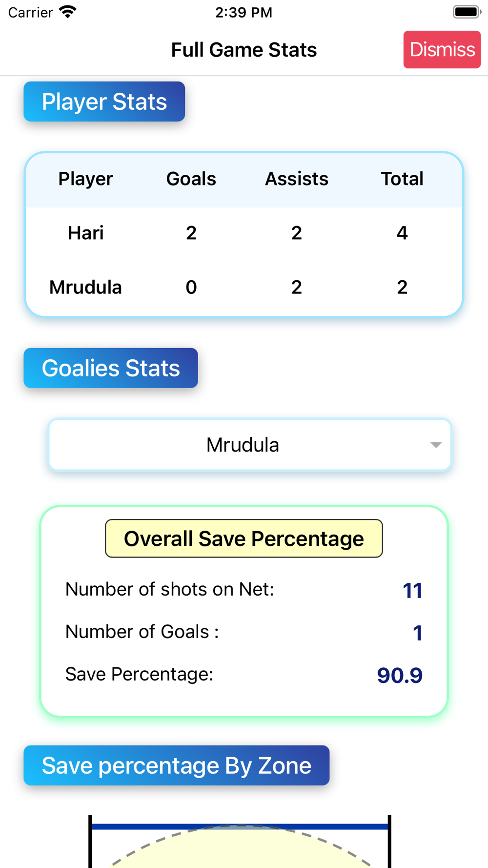
Task: Tap the battery icon in status bar
Action: tap(467, 12)
